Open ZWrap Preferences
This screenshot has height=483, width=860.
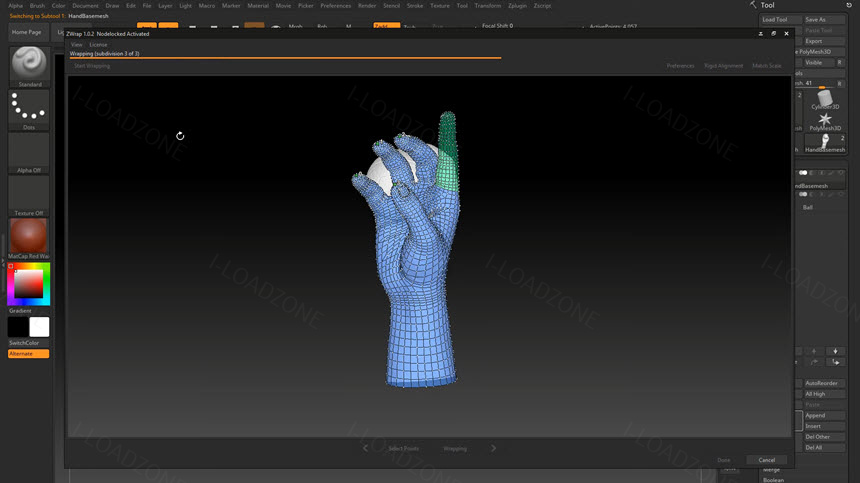click(x=680, y=66)
